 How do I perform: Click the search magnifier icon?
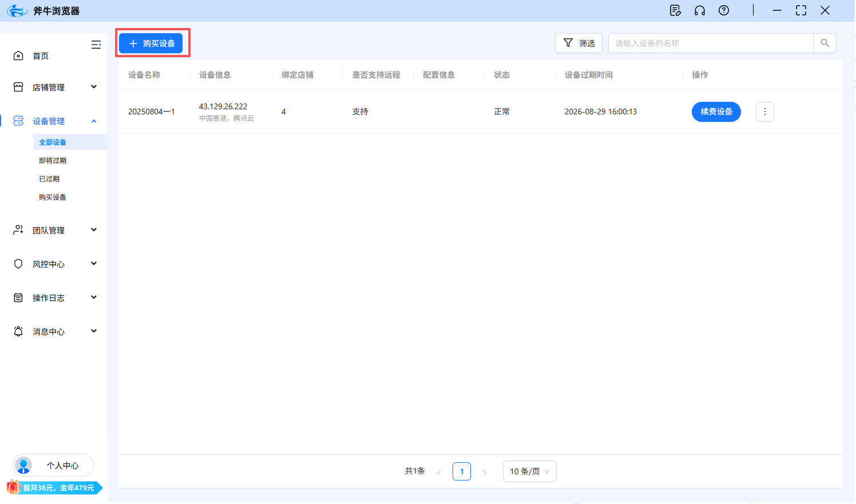coord(825,43)
